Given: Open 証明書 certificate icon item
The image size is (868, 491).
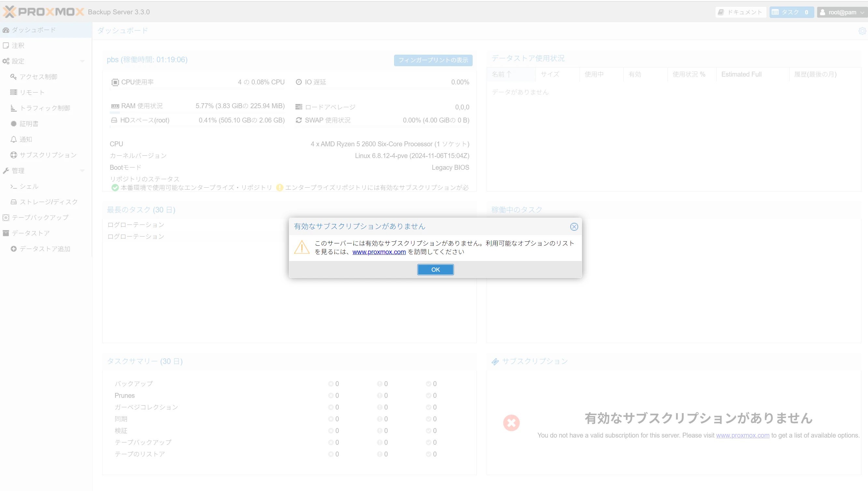Looking at the screenshot, I should point(29,124).
